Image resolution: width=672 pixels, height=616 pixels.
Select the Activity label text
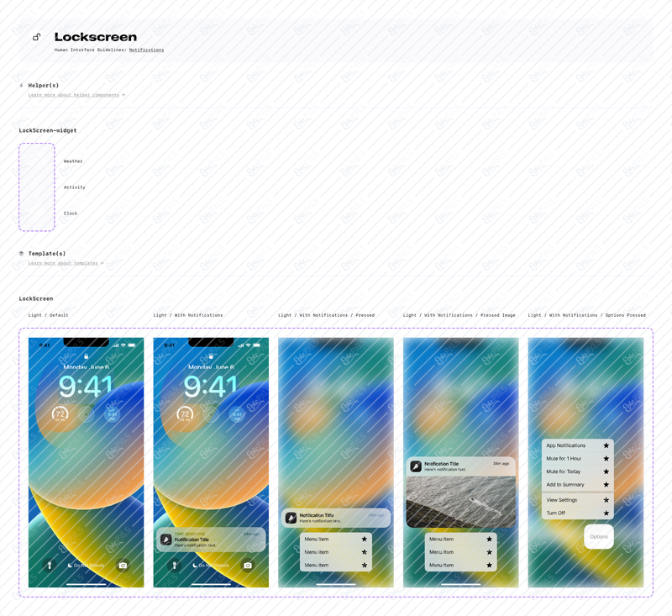75,187
